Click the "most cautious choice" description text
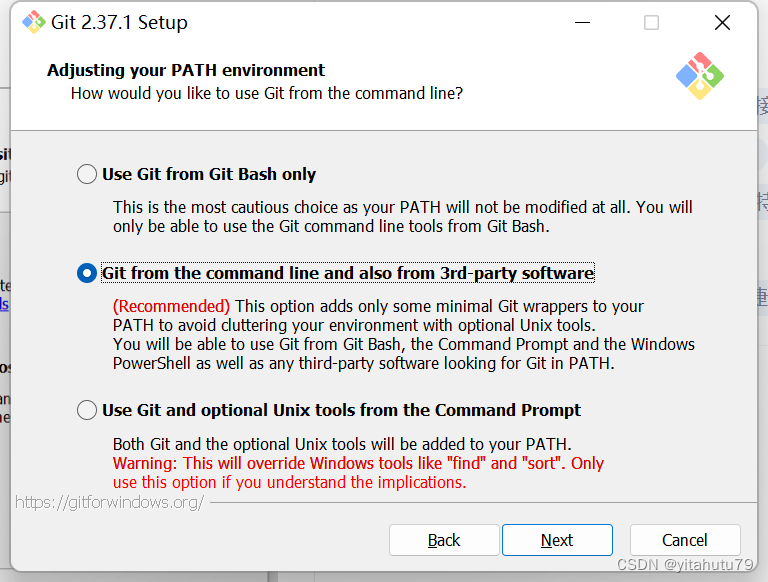 [x=402, y=208]
